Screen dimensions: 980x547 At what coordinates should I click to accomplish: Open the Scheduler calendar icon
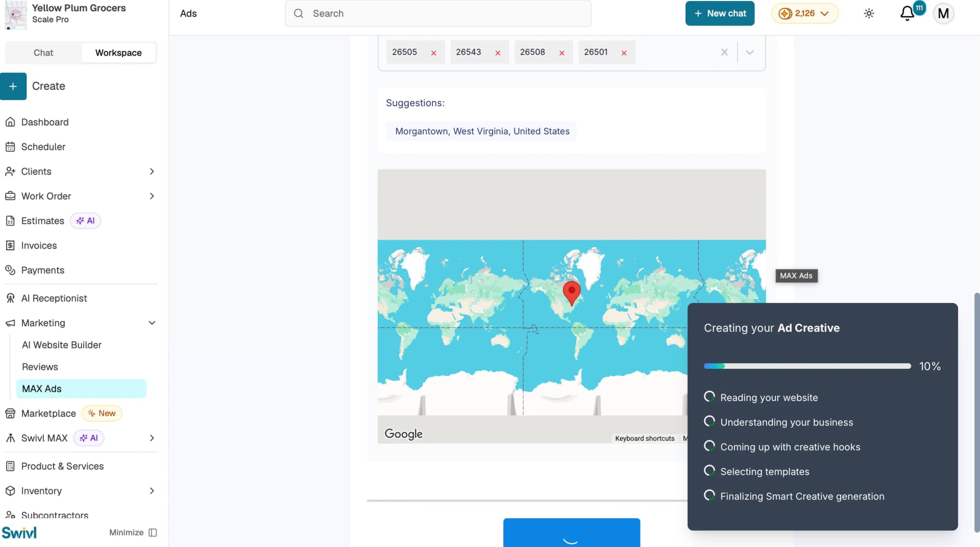pos(10,147)
